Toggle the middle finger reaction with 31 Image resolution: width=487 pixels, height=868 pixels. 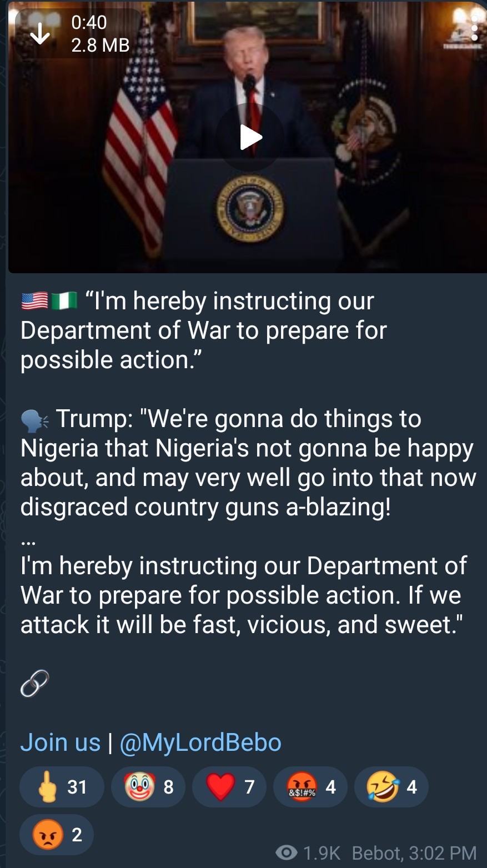point(62,787)
